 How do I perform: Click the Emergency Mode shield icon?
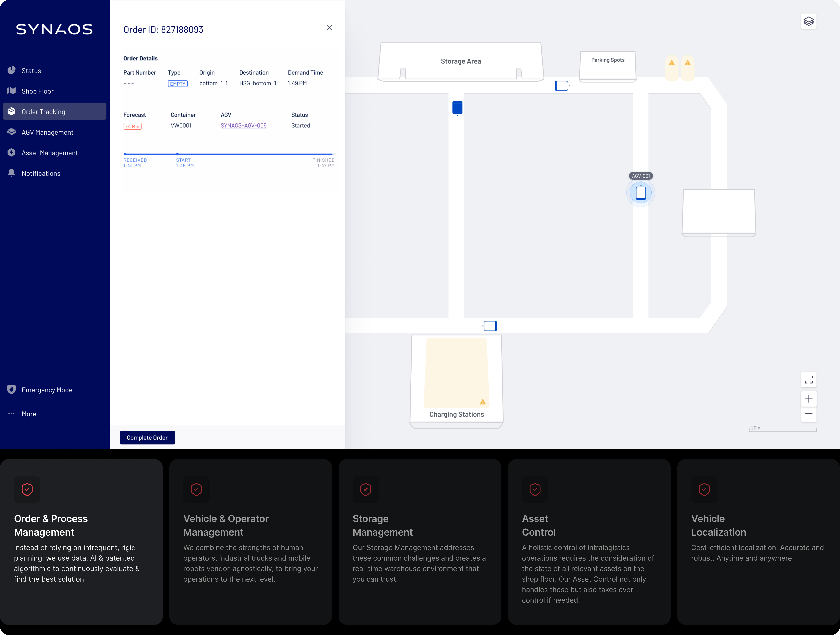11,389
